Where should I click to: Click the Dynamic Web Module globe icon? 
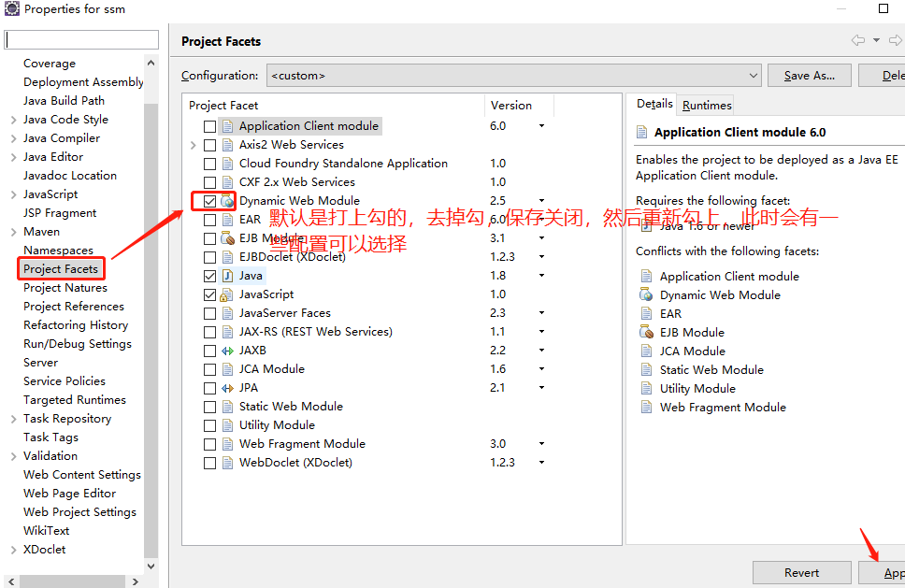227,201
